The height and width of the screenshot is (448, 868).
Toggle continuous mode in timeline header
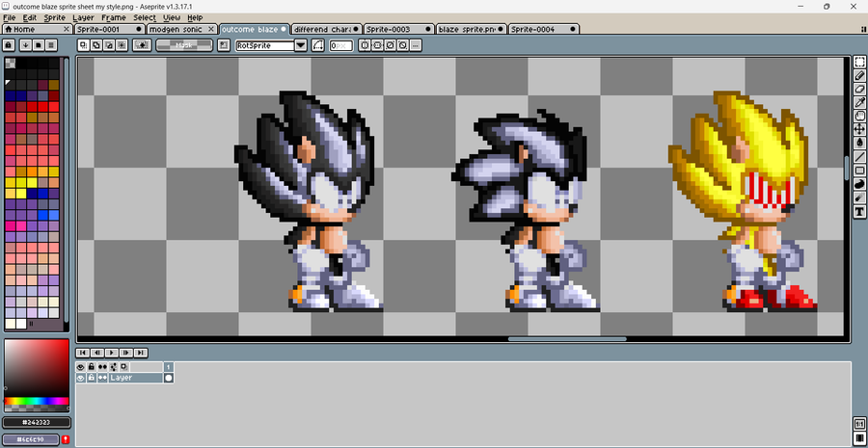pyautogui.click(x=102, y=367)
